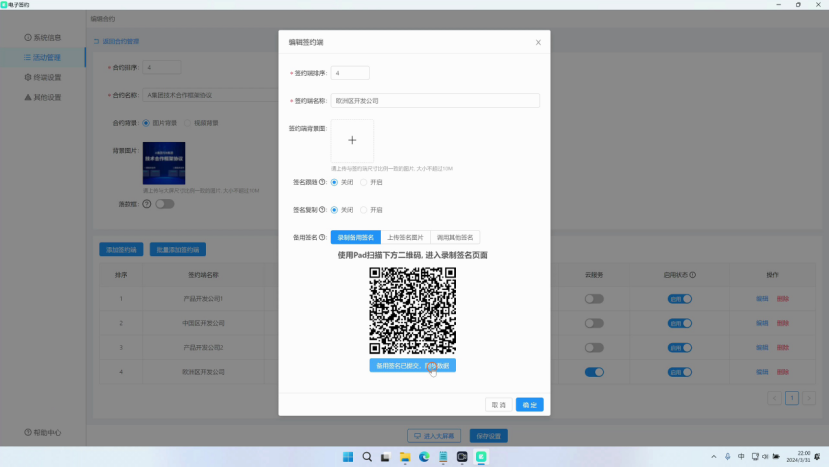Image resolution: width=830 pixels, height=467 pixels.
Task: Open the Windows Start menu
Action: 348,457
